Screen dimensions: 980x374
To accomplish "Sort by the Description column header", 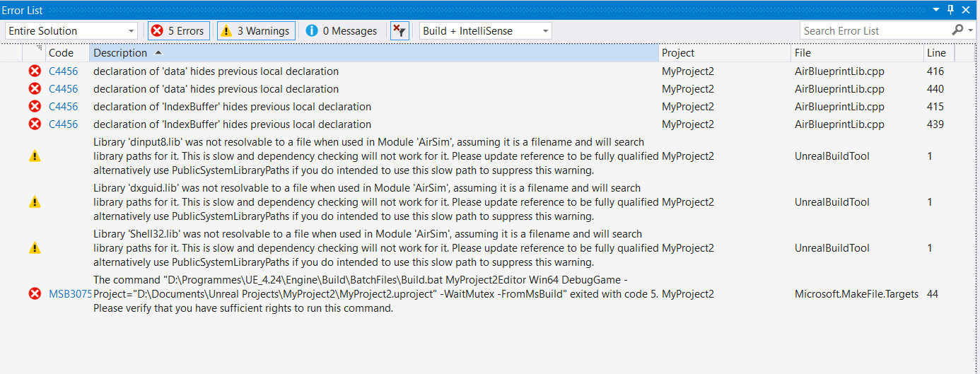I will coord(374,53).
